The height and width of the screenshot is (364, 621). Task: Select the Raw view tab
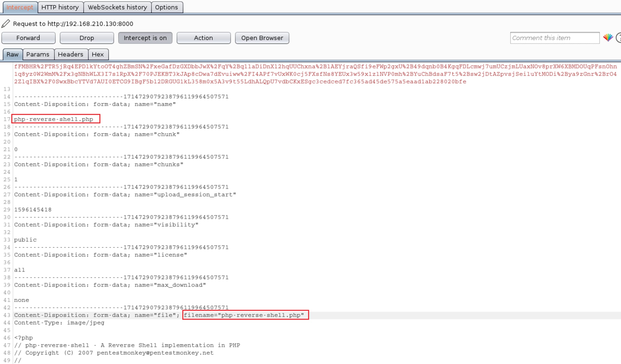[12, 55]
